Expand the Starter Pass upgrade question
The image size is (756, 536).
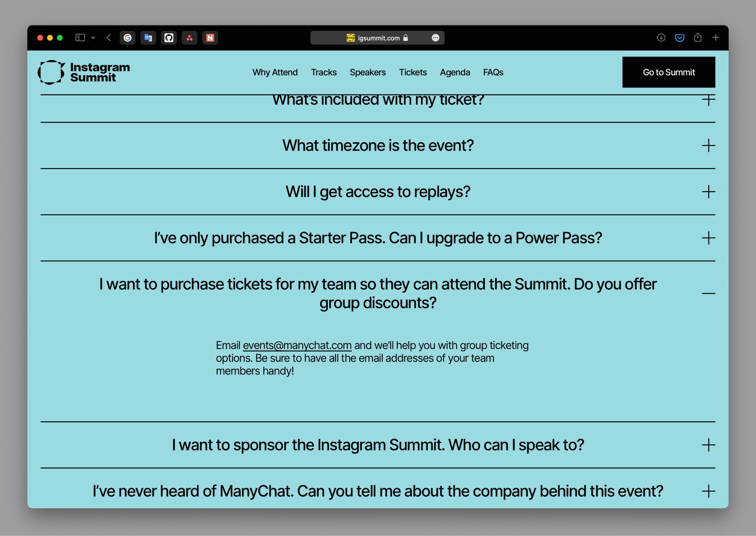[x=708, y=238]
